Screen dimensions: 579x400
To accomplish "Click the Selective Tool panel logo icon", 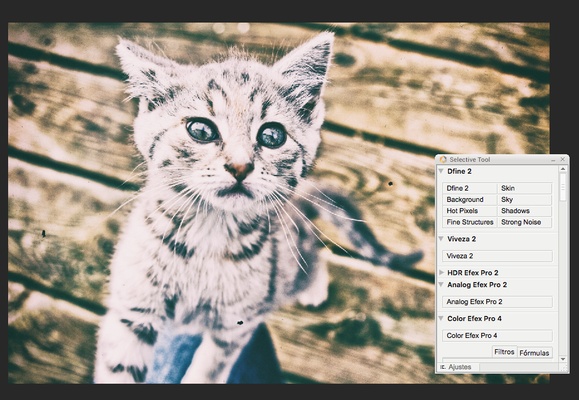I will 443,160.
